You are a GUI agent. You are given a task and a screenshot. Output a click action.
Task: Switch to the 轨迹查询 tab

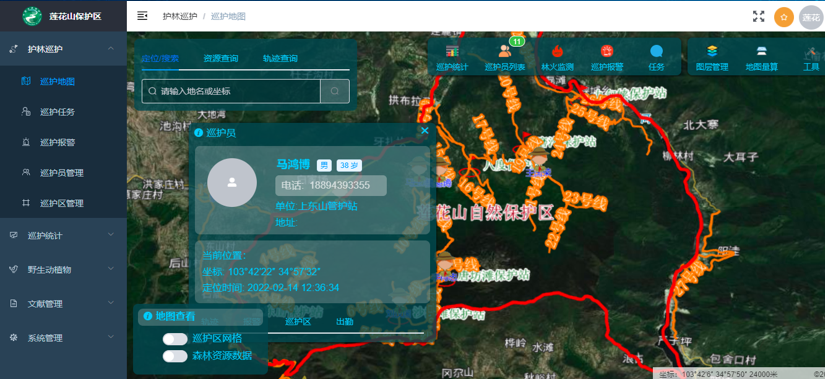tap(280, 58)
